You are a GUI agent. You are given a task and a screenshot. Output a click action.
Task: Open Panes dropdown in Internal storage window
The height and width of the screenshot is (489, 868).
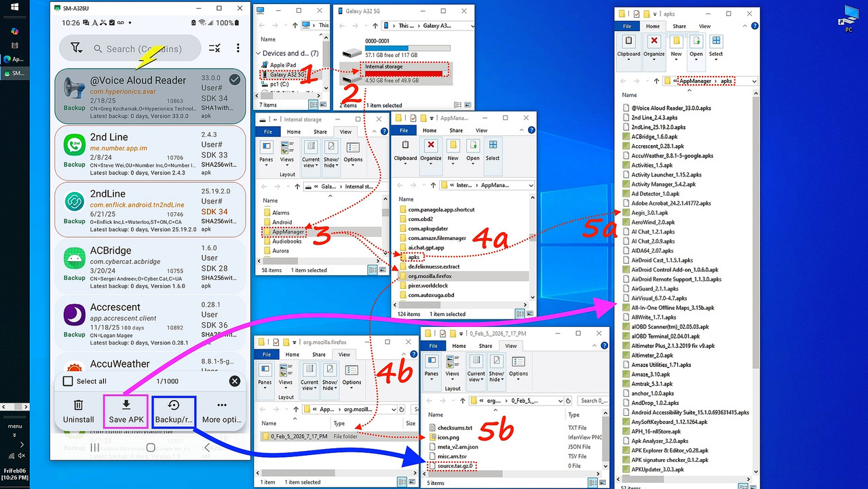pyautogui.click(x=267, y=154)
